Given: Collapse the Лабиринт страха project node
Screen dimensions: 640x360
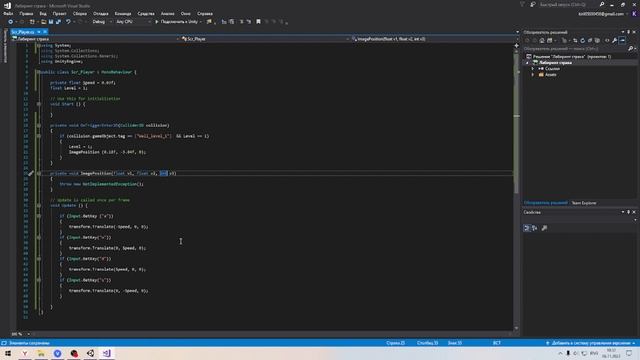Looking at the screenshot, I should click(527, 63).
